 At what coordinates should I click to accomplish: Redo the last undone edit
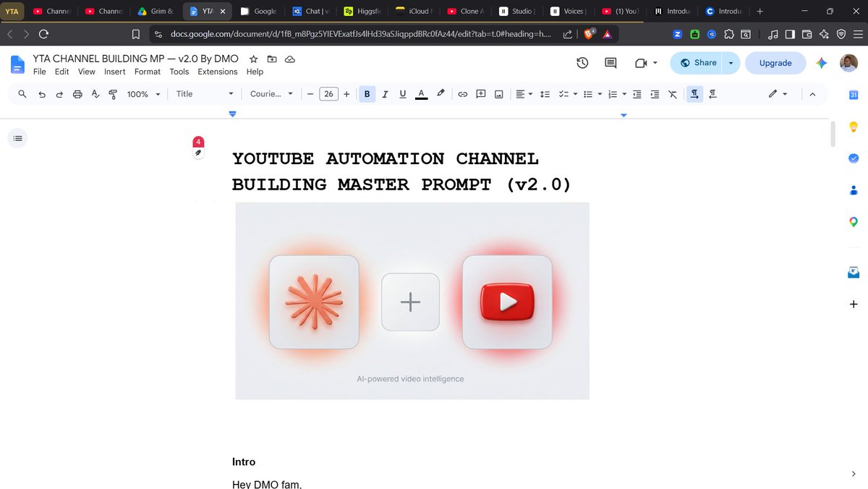point(59,94)
